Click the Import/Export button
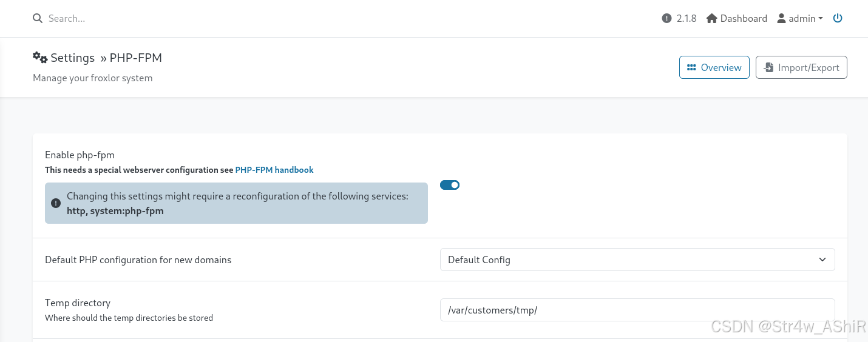 (x=801, y=67)
